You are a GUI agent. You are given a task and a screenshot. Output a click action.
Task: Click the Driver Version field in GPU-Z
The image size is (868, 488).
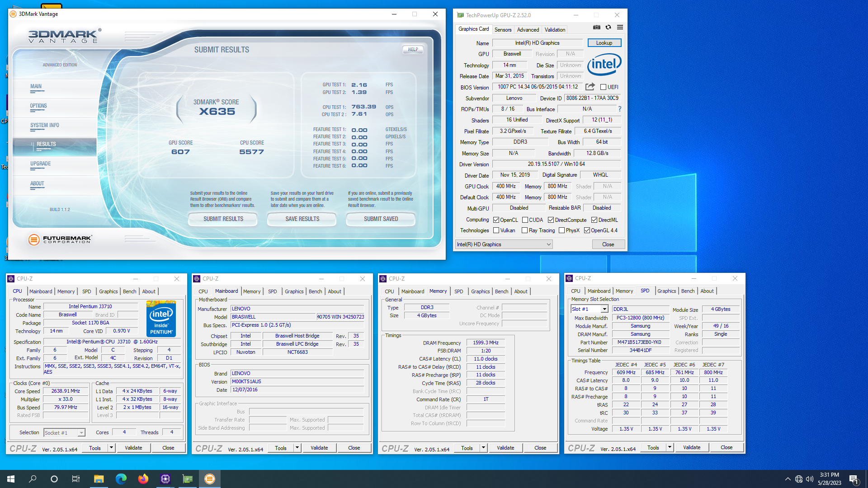(x=556, y=164)
